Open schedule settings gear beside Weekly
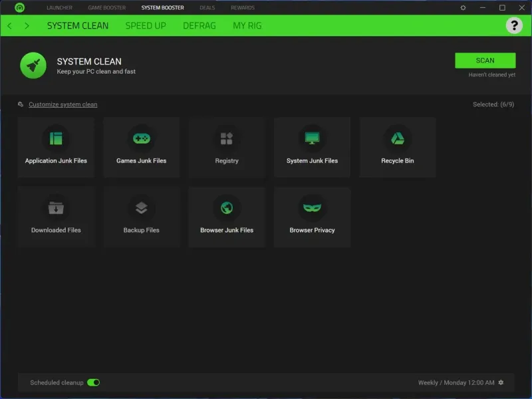This screenshot has width=532, height=399. [x=501, y=382]
